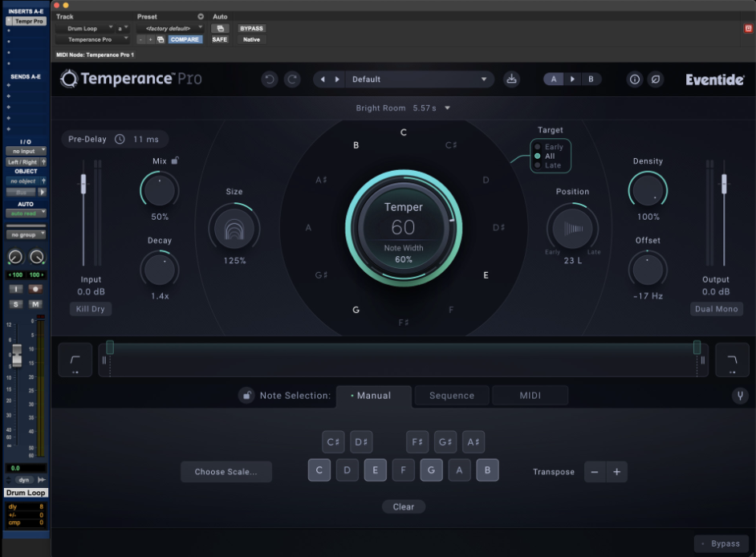Screen dimensions: 756x557
Task: Switch to the MIDI tab
Action: tap(530, 396)
